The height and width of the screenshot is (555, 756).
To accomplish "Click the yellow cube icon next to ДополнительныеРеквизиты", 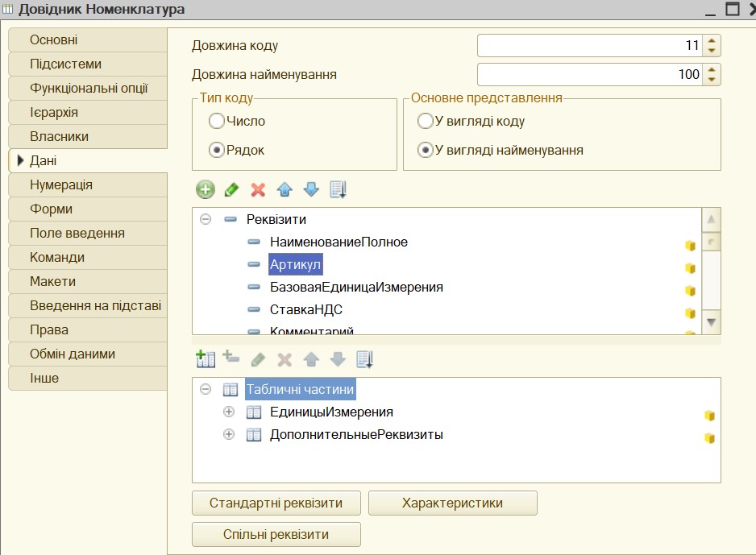I will (x=709, y=438).
